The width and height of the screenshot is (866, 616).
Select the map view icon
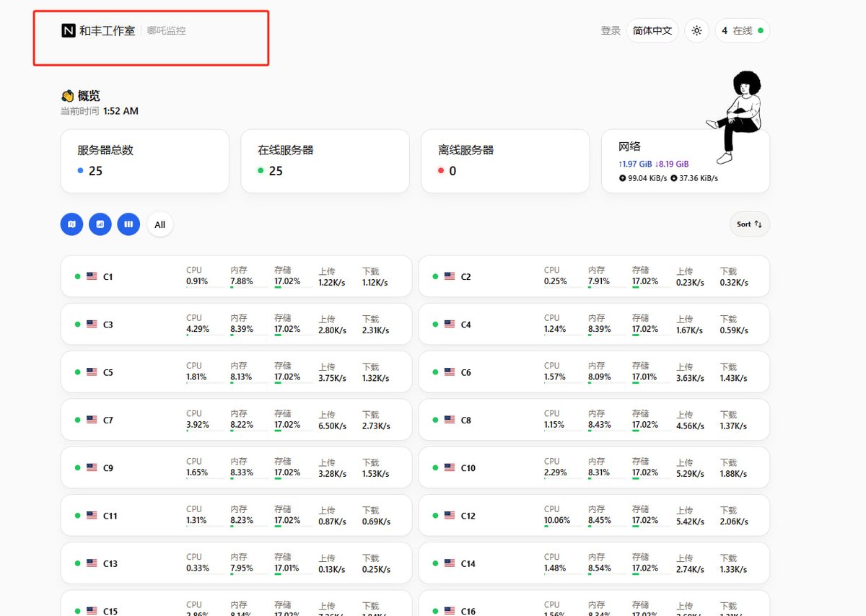point(71,224)
